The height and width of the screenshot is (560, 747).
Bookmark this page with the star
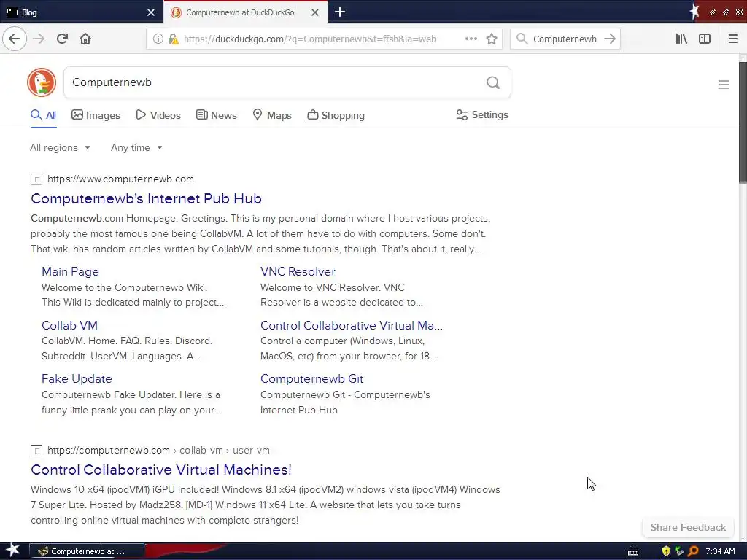(492, 39)
